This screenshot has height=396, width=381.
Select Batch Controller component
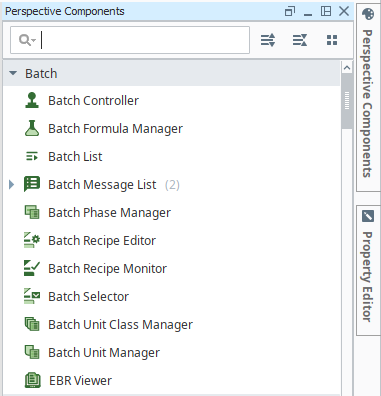[93, 100]
